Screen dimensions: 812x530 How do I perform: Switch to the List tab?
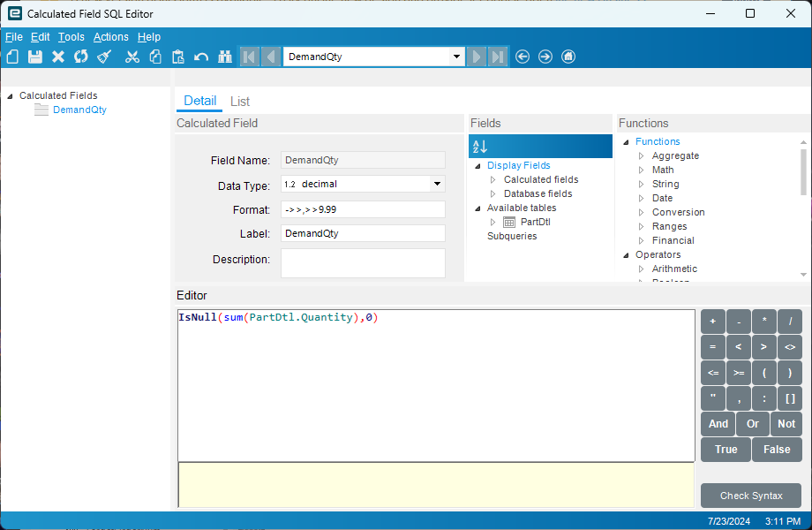coord(240,102)
